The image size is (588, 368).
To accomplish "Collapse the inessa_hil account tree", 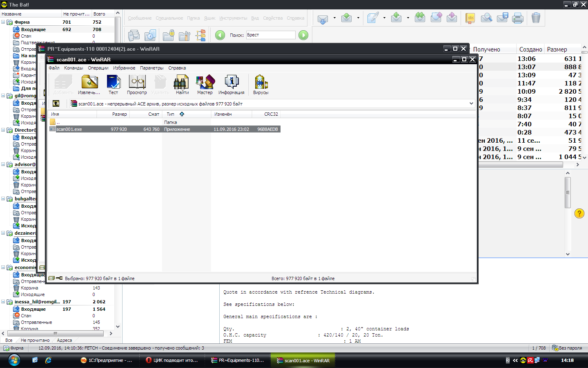I will (x=3, y=302).
